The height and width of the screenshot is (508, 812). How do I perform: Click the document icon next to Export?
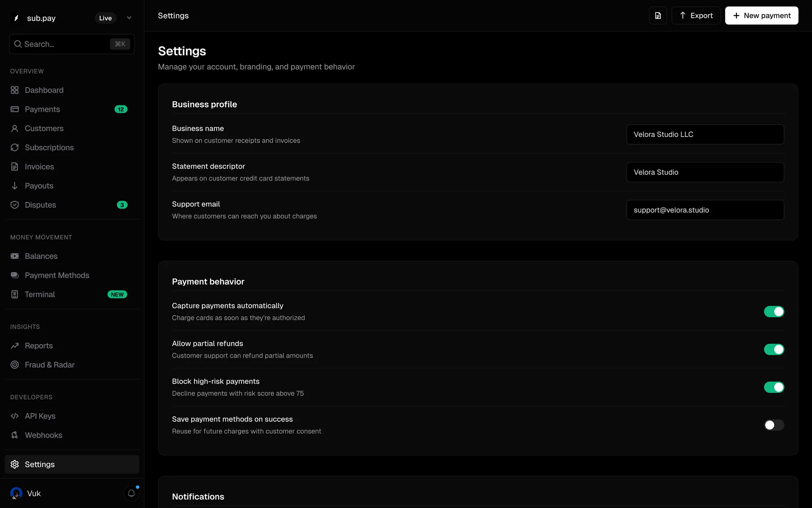pyautogui.click(x=658, y=15)
